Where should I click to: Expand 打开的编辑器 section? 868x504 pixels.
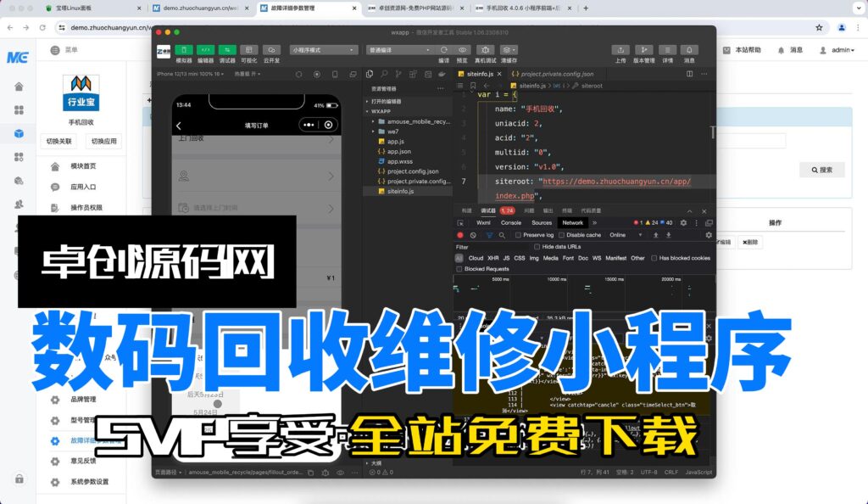387,102
